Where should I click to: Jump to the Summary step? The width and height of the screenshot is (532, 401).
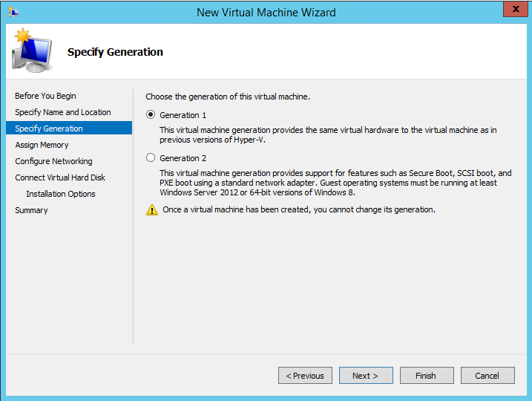(x=31, y=210)
